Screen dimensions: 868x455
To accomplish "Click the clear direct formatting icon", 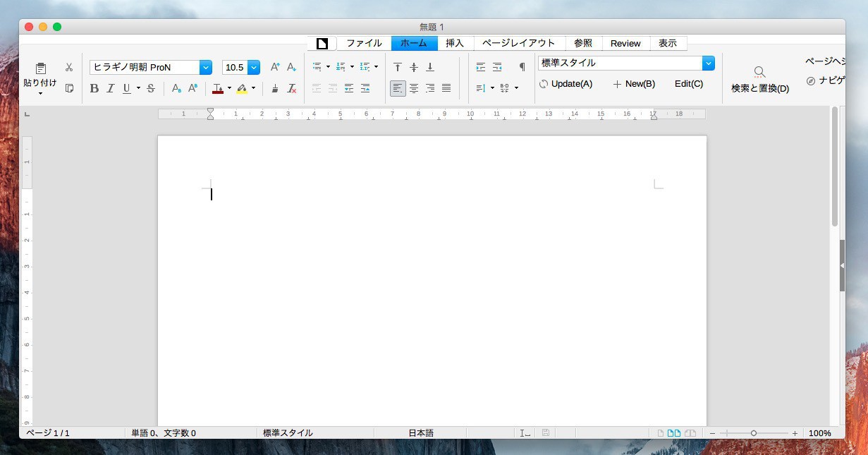I will tap(292, 88).
